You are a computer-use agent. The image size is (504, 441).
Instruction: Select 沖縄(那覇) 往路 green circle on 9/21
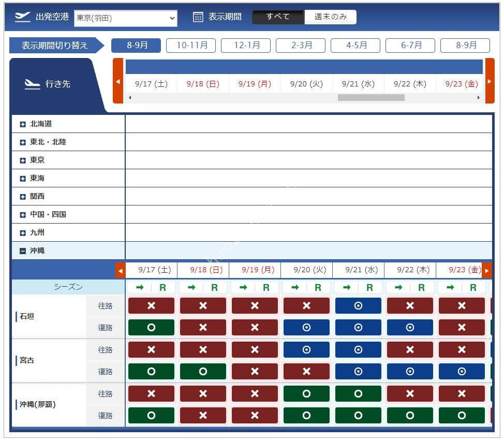click(358, 393)
